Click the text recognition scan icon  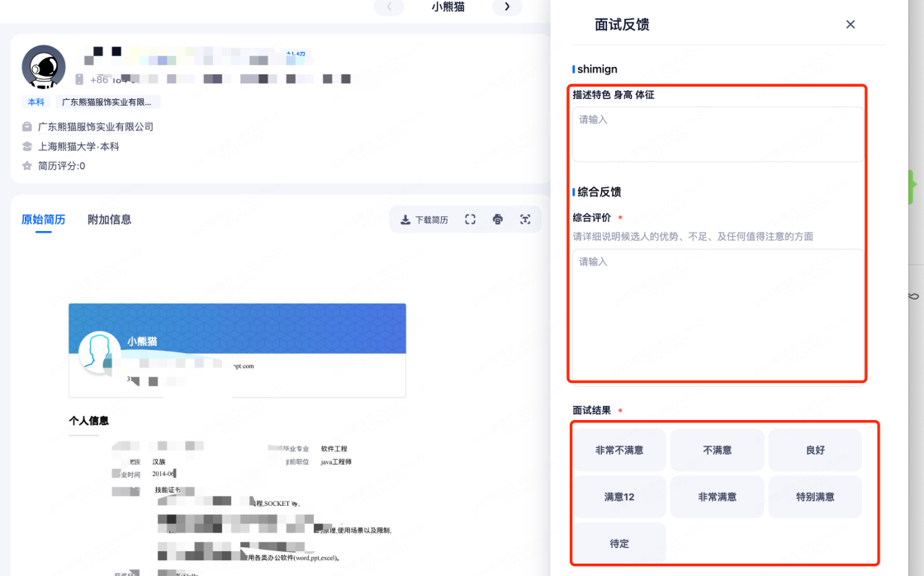click(x=525, y=220)
